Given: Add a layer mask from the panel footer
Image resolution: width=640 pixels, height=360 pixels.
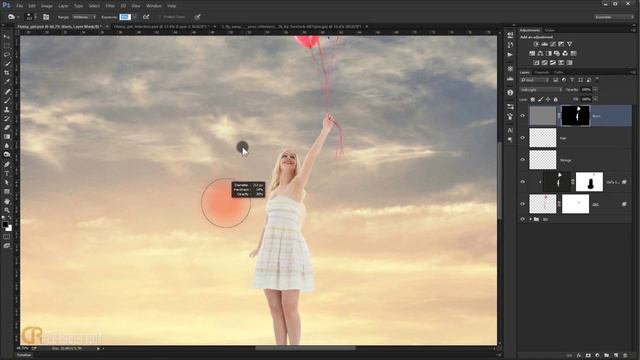Looking at the screenshot, I should 588,356.
